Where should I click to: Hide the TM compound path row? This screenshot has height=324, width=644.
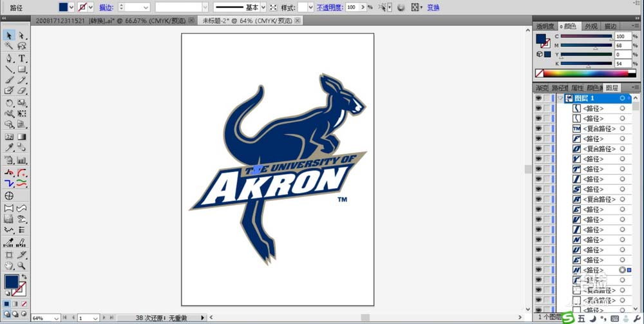point(538,129)
